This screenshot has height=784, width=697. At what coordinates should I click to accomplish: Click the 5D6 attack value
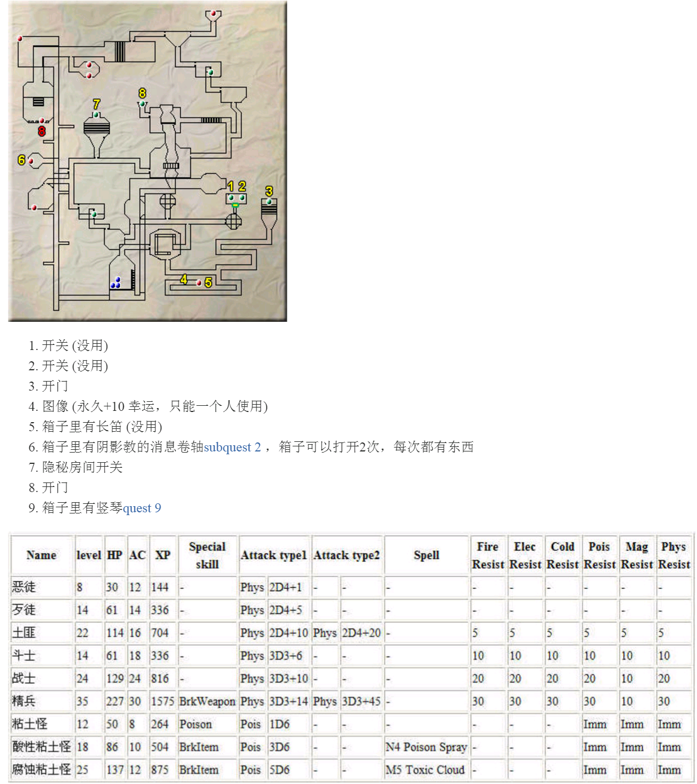pos(288,770)
